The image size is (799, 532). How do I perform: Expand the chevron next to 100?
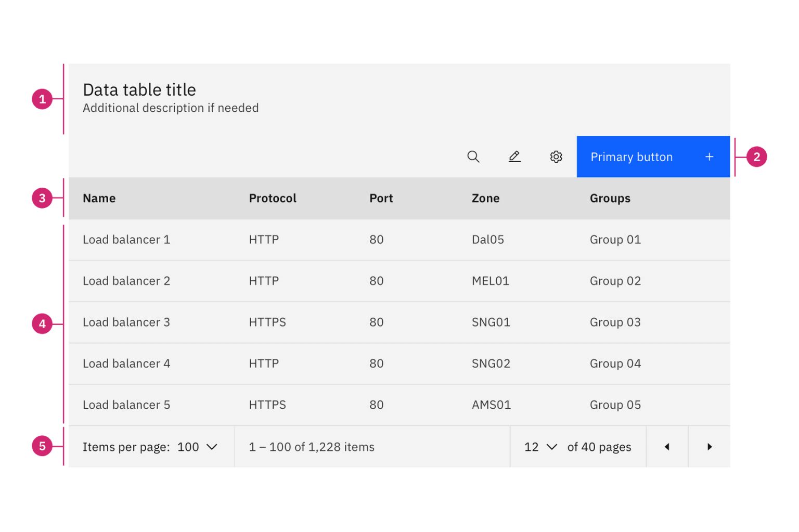(x=213, y=446)
